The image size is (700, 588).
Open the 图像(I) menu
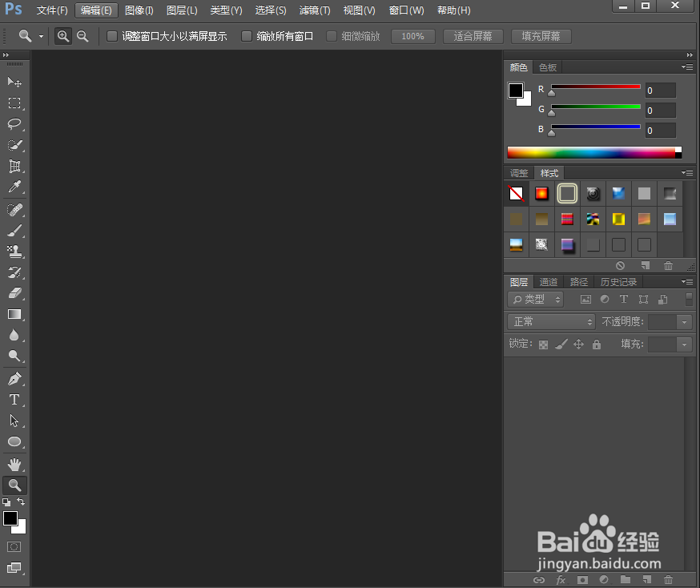[139, 10]
